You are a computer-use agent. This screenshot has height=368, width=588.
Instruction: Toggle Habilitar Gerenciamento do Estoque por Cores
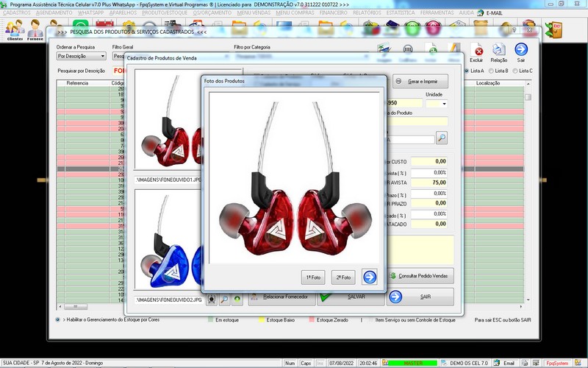58,320
